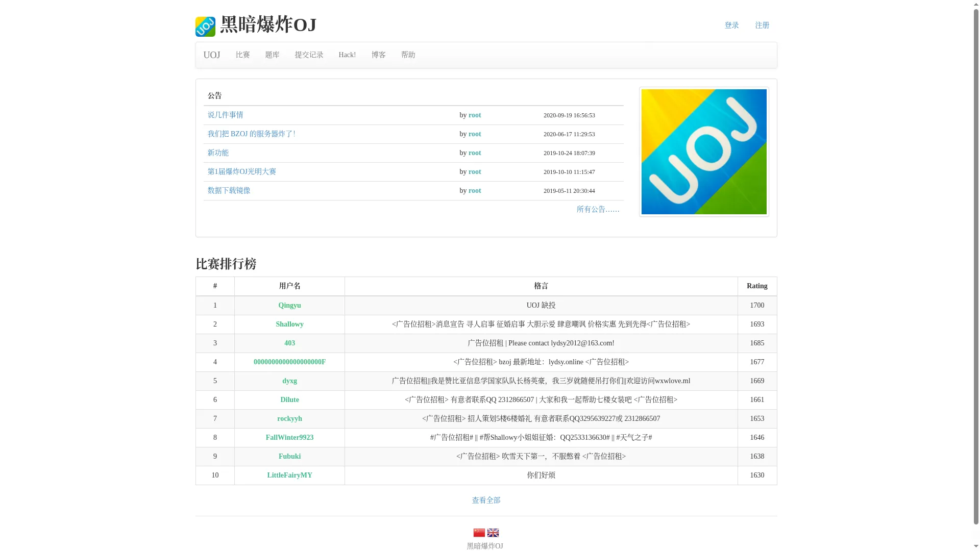Open the 题库 menu item
Image resolution: width=980 pixels, height=551 pixels.
[x=272, y=55]
